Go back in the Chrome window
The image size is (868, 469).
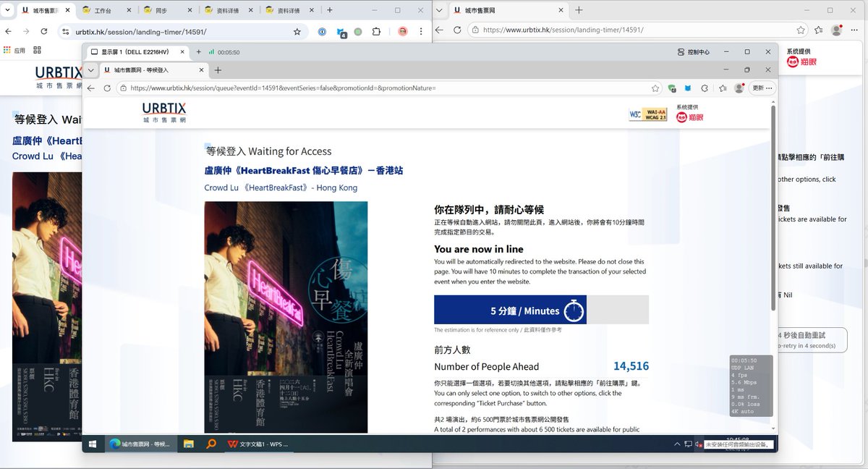tap(8, 32)
